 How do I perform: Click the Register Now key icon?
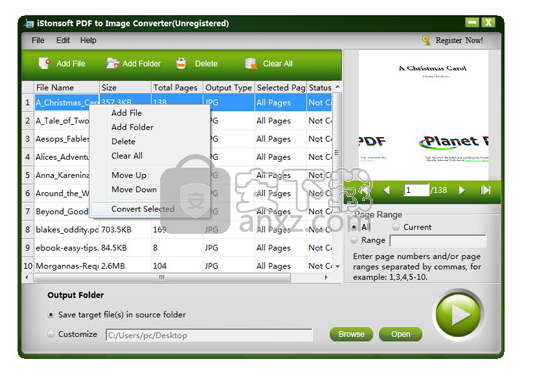tap(426, 40)
